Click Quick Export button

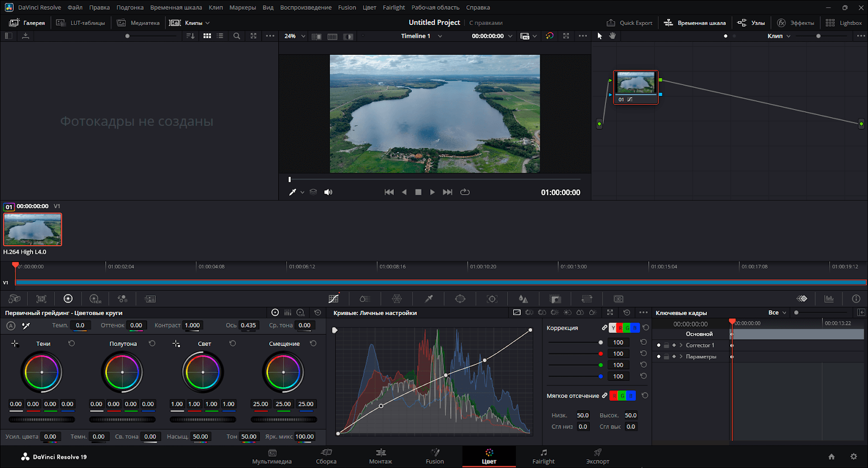point(629,23)
